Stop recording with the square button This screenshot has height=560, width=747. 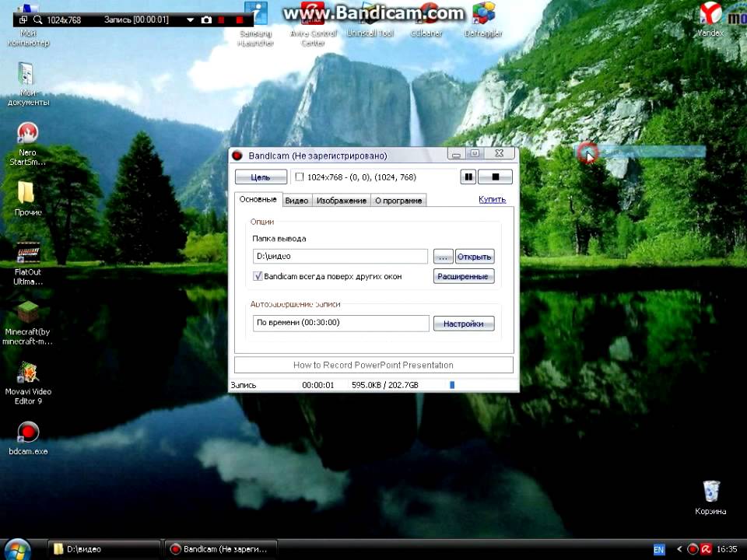tap(495, 177)
